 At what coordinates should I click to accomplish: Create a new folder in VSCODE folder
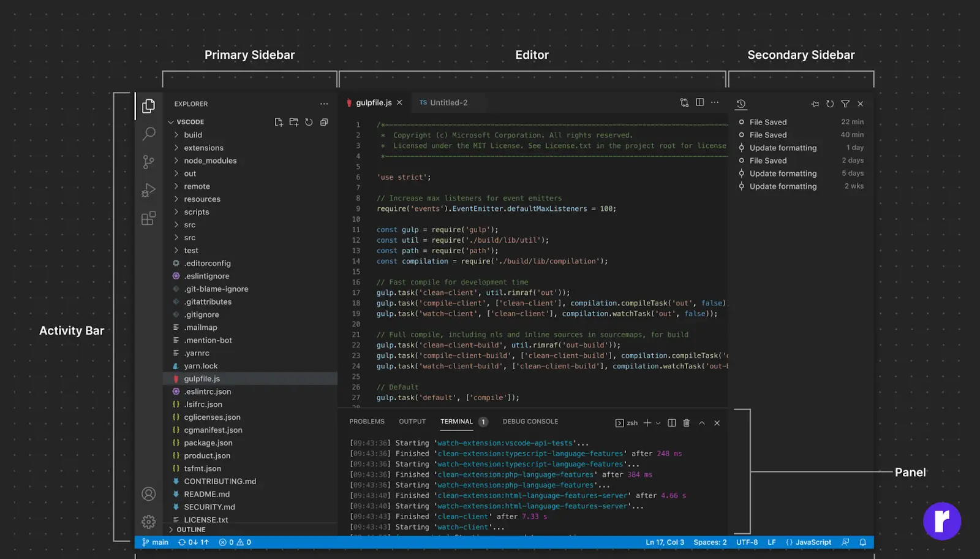click(x=294, y=122)
